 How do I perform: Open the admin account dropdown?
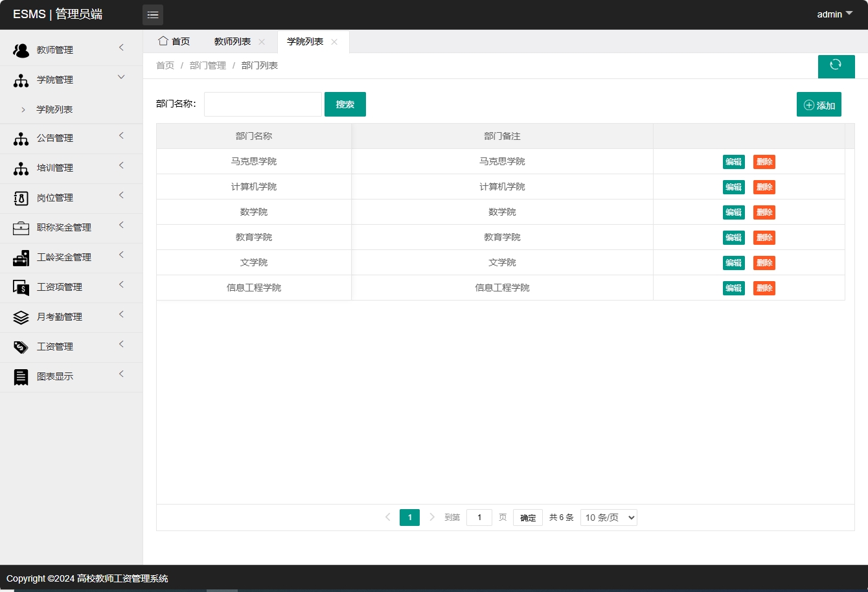(x=834, y=14)
